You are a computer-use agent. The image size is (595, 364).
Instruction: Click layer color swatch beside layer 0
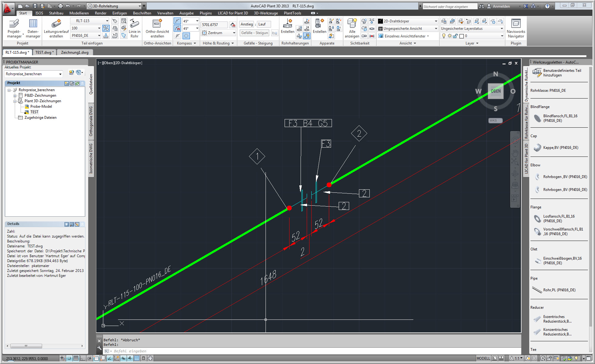pyautogui.click(x=461, y=36)
